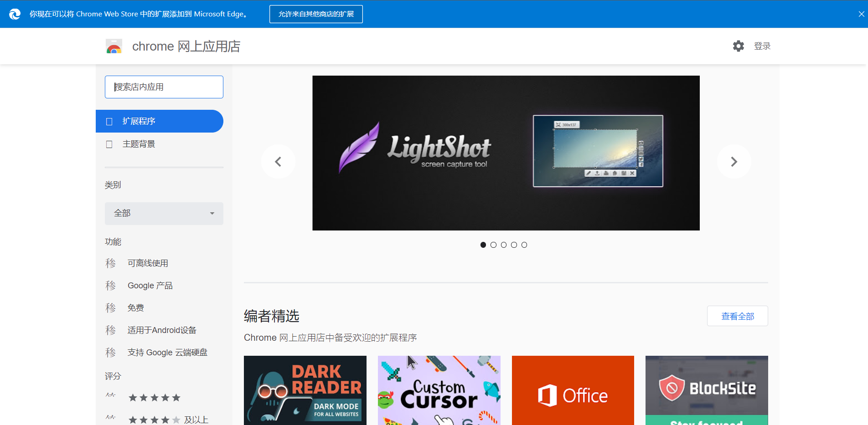Viewport: 868px width, 425px height.
Task: Go to previous carousel slide arrow
Action: point(278,162)
